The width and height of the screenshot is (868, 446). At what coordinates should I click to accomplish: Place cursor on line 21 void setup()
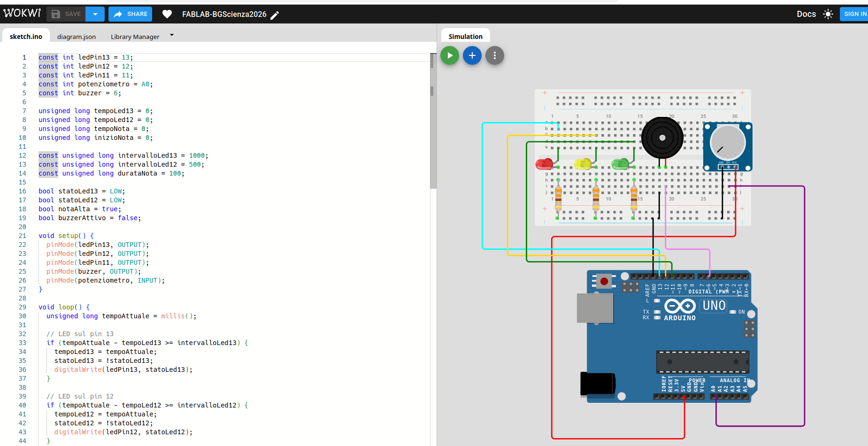[66, 236]
